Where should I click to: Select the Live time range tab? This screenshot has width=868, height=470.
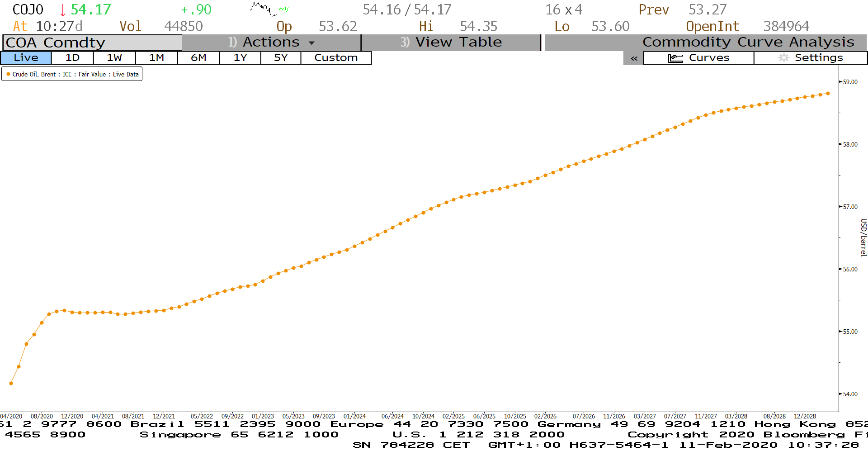coord(26,58)
